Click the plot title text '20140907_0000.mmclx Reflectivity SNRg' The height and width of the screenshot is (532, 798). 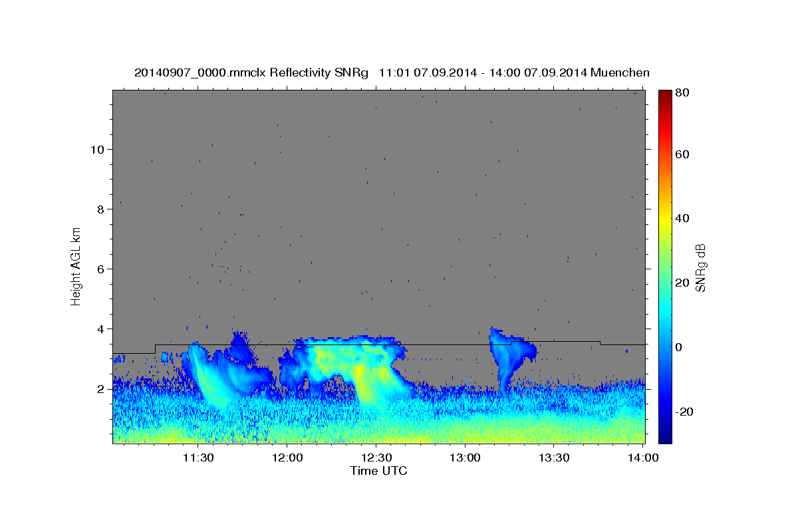[x=251, y=72]
